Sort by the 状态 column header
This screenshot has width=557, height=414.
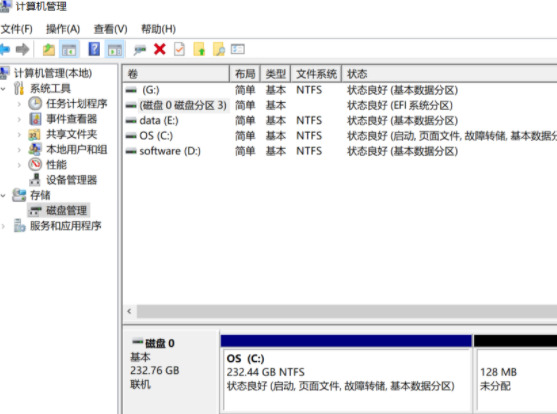[449, 74]
